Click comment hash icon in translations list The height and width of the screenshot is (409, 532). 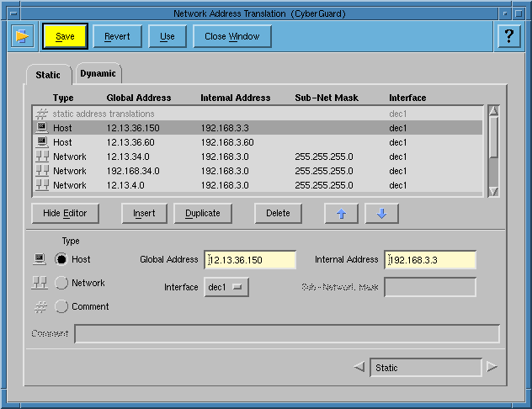pos(41,114)
